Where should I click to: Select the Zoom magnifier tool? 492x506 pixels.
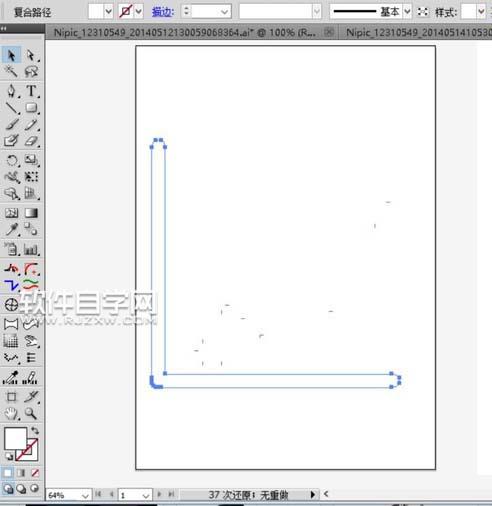(31, 413)
